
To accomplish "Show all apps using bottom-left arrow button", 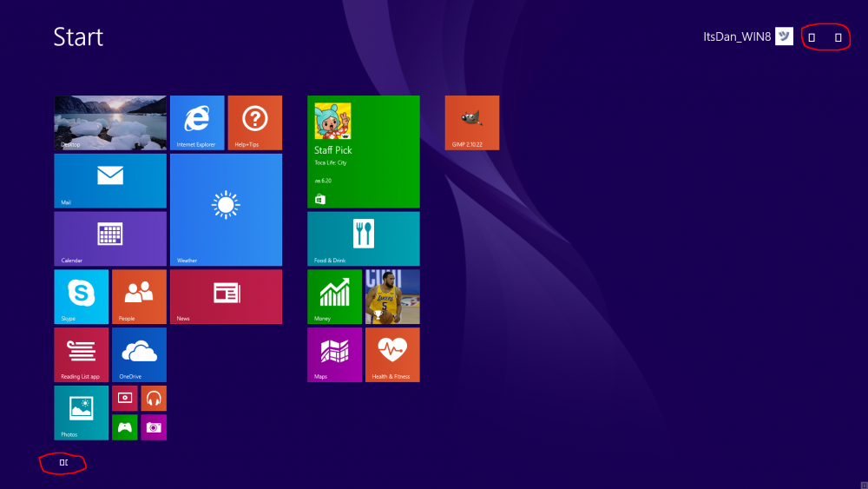I will pos(63,463).
